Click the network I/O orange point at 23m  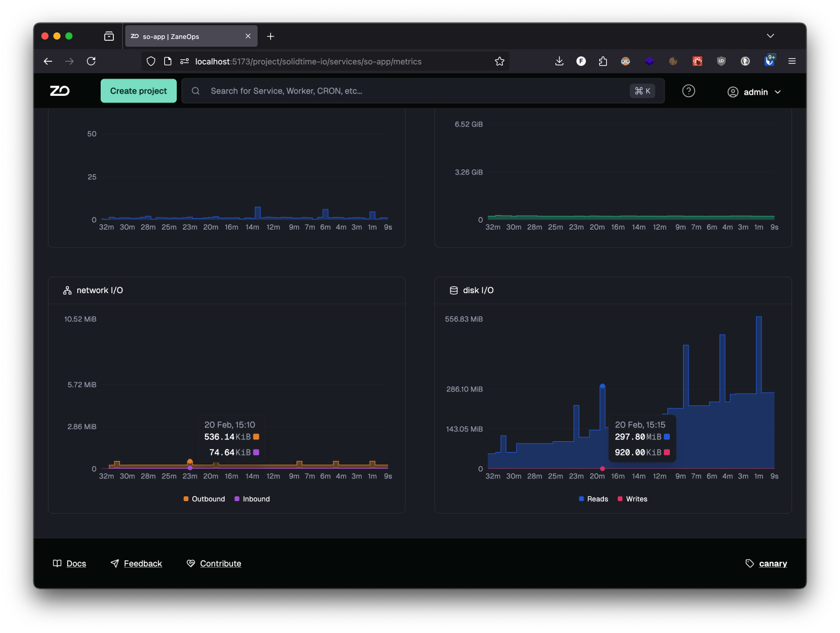[190, 462]
